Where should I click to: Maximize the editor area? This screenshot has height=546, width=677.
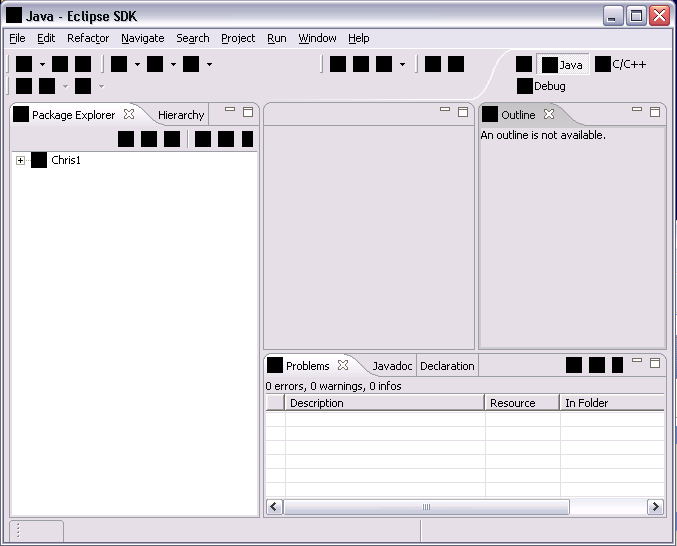(x=463, y=112)
